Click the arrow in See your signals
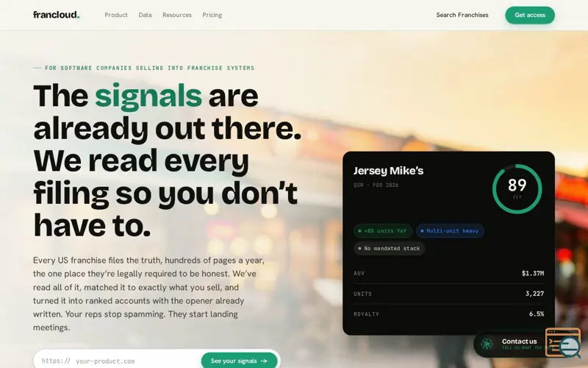Image resolution: width=588 pixels, height=368 pixels. pyautogui.click(x=264, y=361)
